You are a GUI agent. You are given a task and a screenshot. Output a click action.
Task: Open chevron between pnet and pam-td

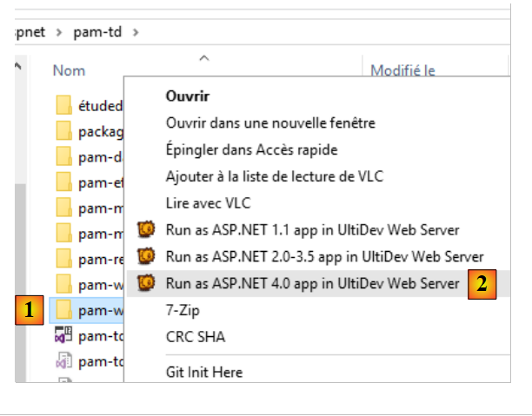click(59, 34)
